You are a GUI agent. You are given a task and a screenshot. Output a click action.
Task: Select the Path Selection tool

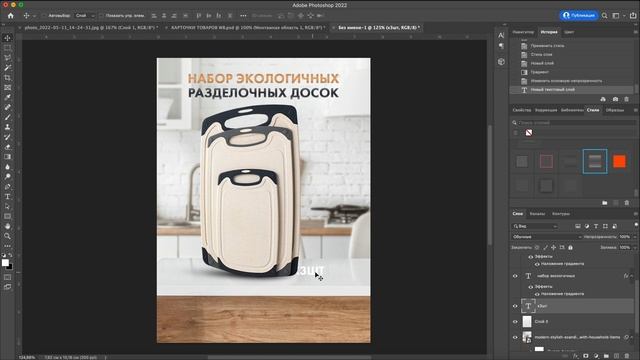coord(7,206)
